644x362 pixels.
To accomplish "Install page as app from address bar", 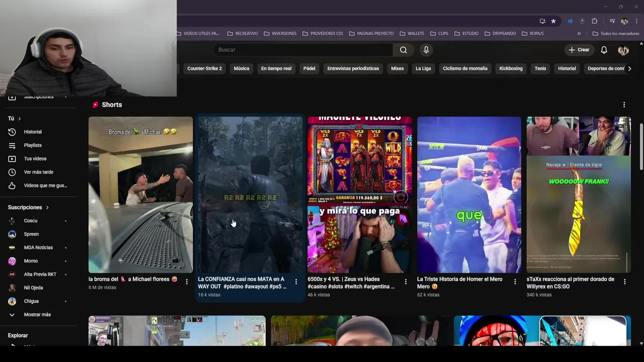I will click(542, 21).
